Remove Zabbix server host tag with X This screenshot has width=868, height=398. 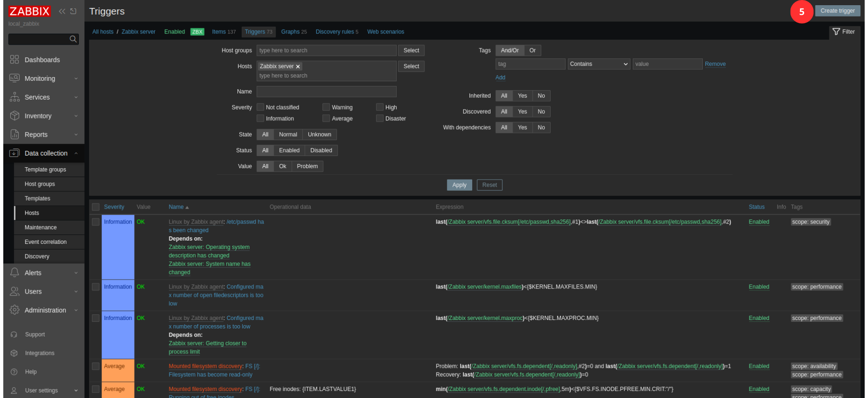(x=298, y=67)
